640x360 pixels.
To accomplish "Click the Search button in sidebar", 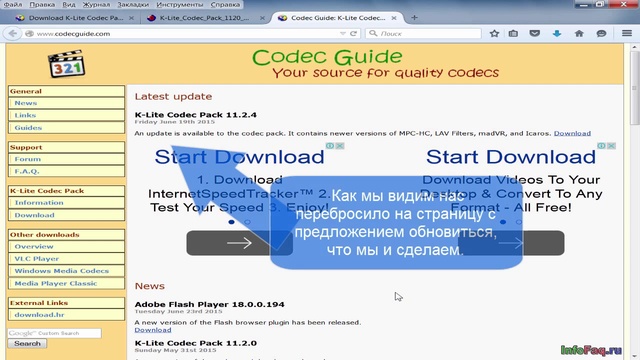I will pos(27,344).
